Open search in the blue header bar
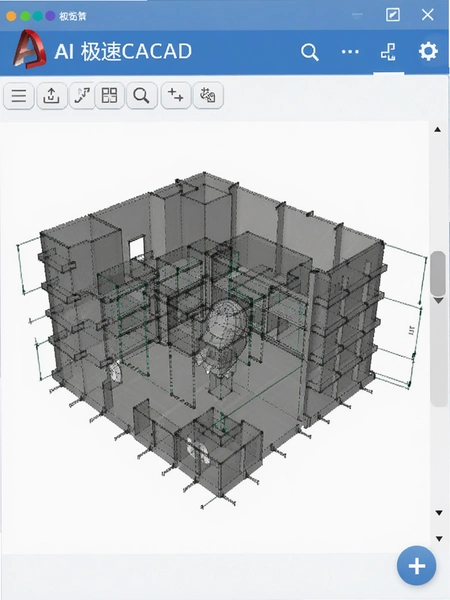 (310, 52)
